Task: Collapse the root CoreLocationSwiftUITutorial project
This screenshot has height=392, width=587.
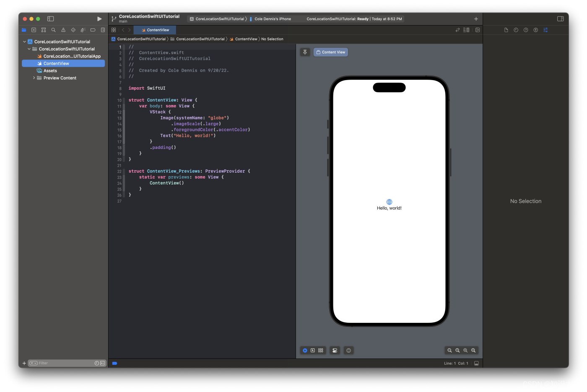Action: point(24,42)
